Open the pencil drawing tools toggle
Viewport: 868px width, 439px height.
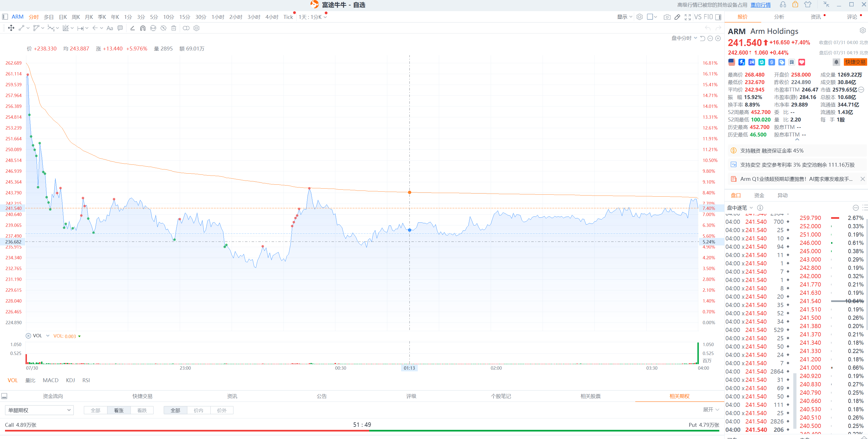[677, 17]
